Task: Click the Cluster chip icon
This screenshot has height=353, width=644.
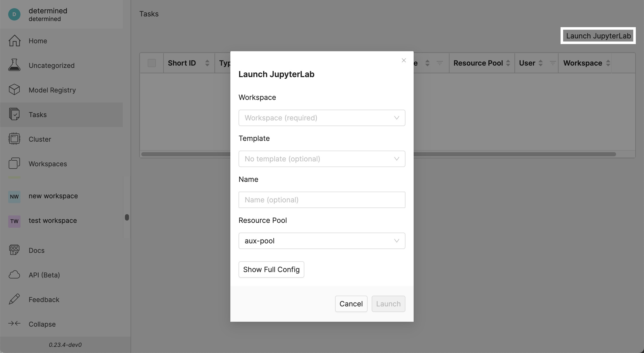Action: coord(14,139)
